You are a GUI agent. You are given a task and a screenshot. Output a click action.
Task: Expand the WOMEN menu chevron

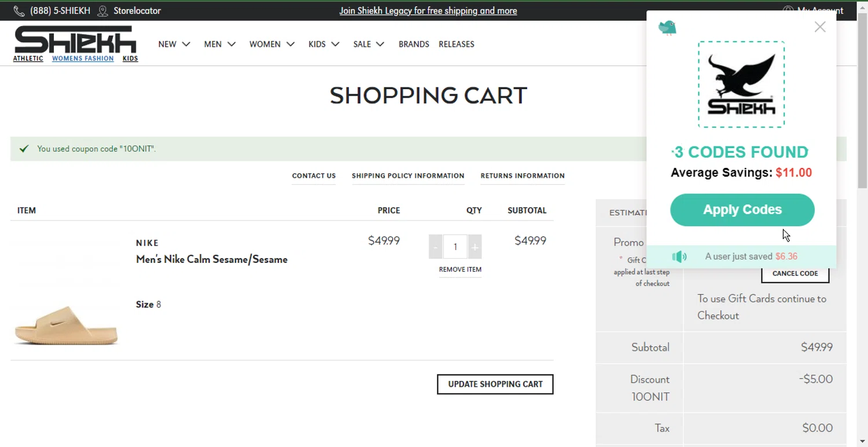click(290, 44)
